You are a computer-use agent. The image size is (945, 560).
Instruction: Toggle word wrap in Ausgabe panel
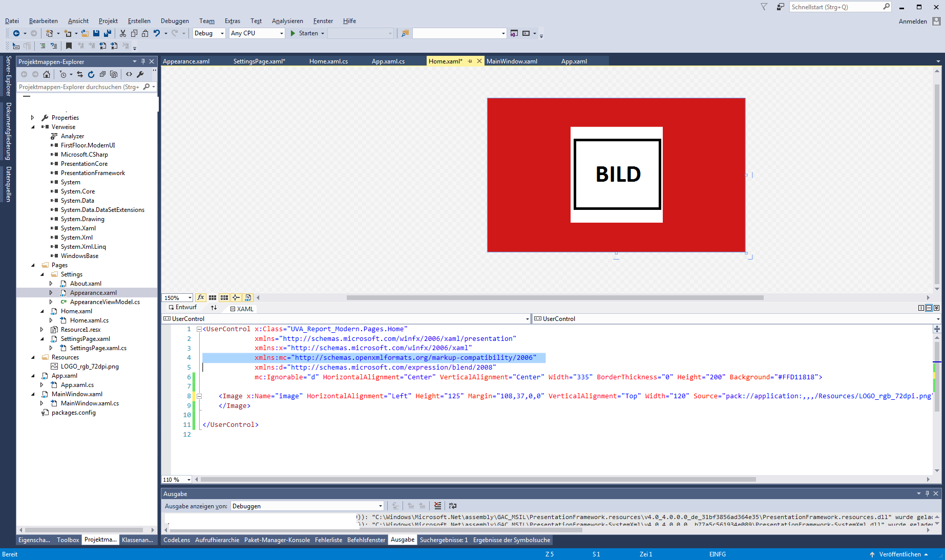click(453, 506)
